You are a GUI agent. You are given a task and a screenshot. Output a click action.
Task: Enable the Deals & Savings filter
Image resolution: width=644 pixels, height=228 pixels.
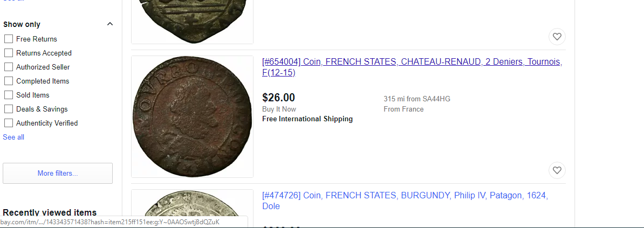9,109
